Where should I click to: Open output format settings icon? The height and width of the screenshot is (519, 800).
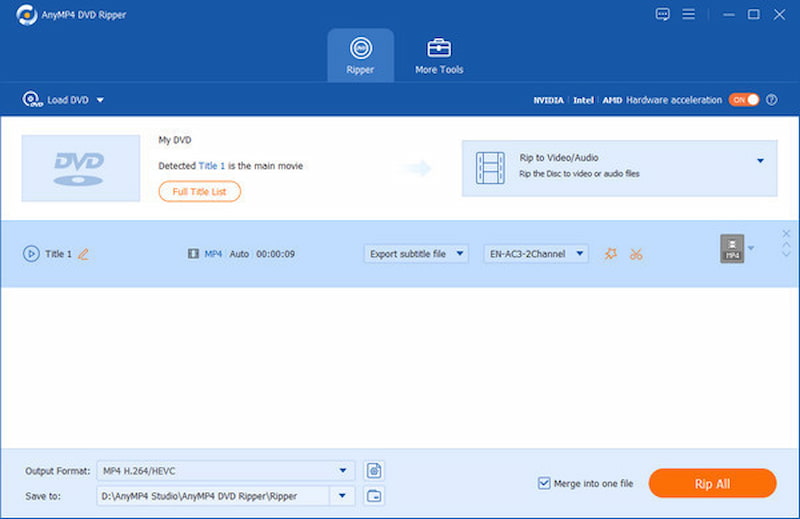[x=375, y=470]
